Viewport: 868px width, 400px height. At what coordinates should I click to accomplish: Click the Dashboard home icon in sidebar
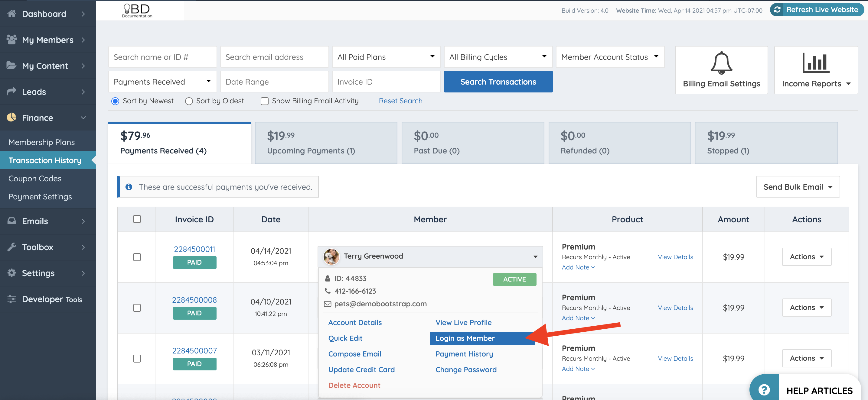tap(12, 14)
